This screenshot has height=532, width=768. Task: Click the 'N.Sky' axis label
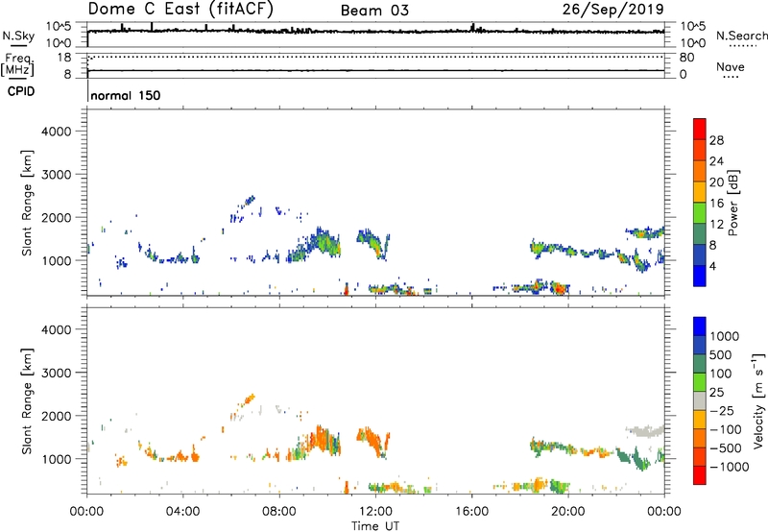18,36
